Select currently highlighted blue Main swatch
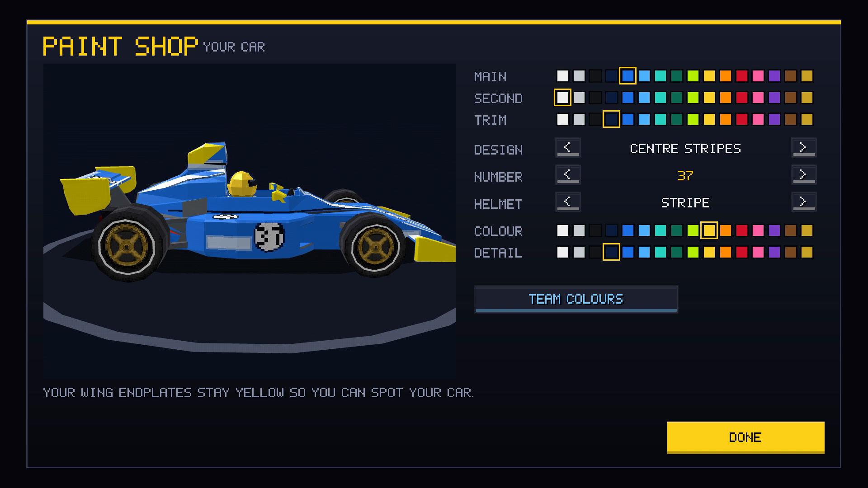 click(628, 76)
